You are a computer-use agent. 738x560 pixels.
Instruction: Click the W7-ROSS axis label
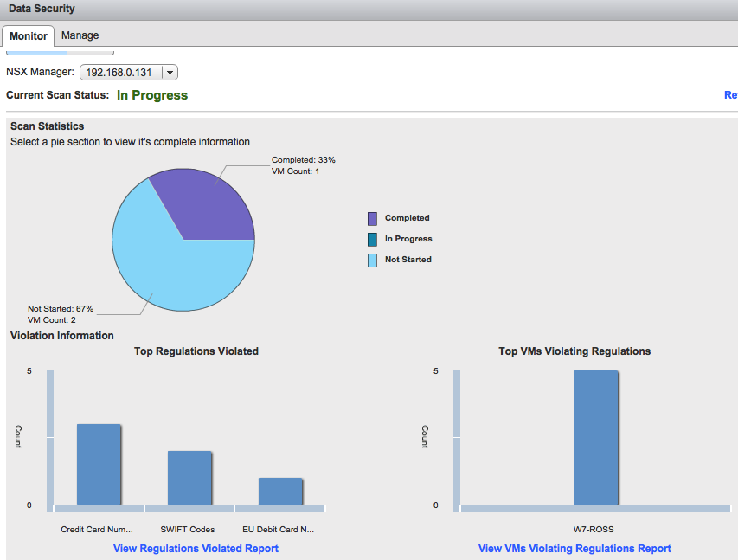pyautogui.click(x=594, y=530)
